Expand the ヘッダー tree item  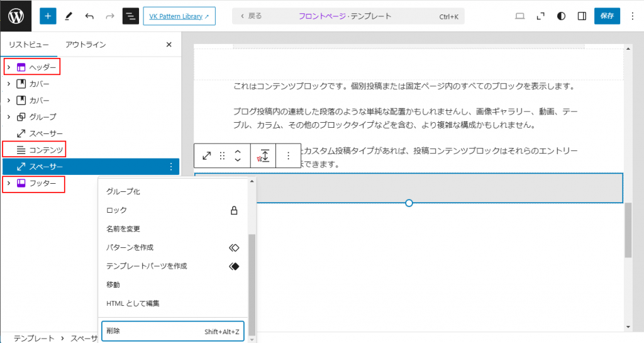9,67
